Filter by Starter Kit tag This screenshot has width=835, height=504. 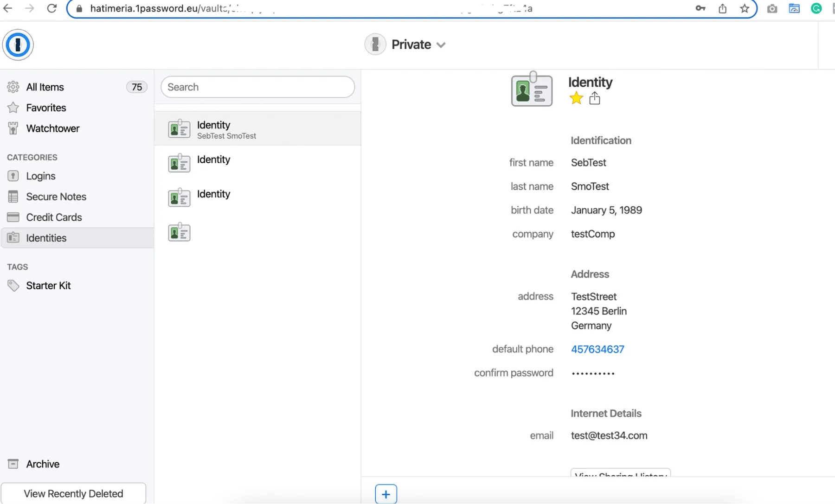click(48, 286)
